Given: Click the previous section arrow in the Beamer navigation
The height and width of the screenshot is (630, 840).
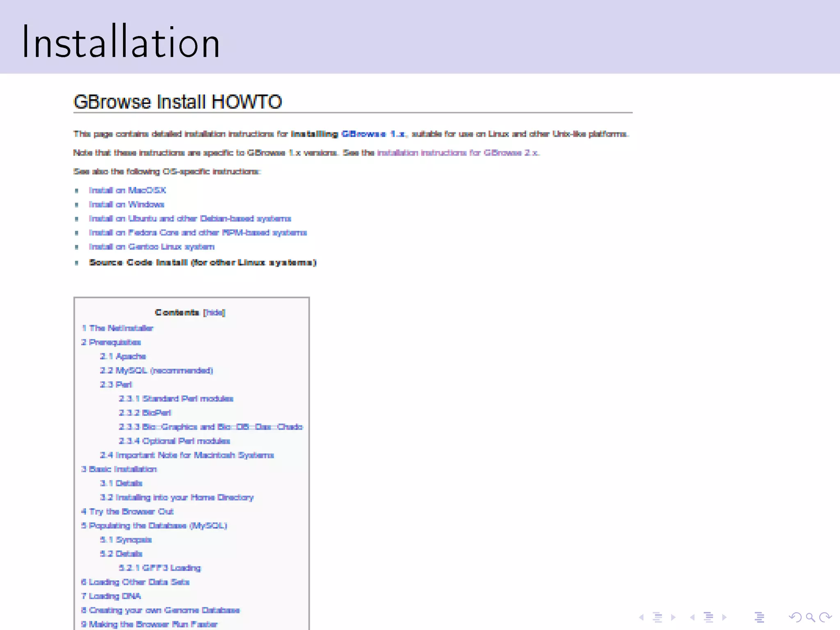Looking at the screenshot, I should click(x=692, y=617).
